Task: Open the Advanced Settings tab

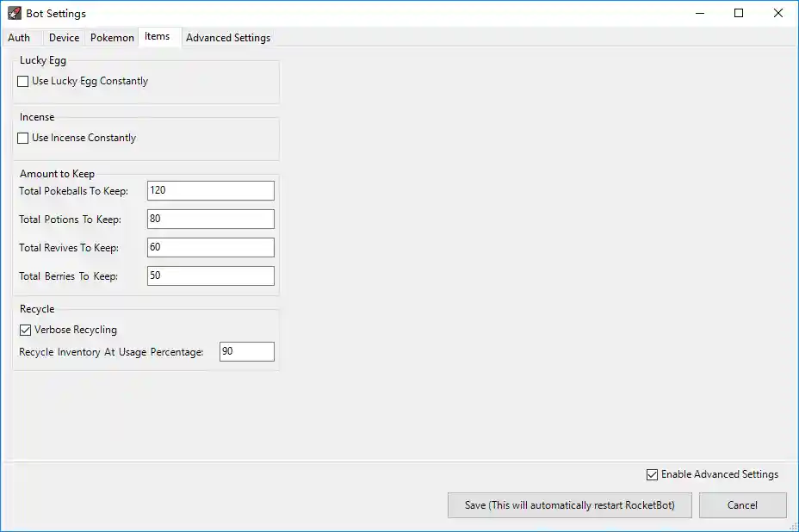Action: [228, 38]
